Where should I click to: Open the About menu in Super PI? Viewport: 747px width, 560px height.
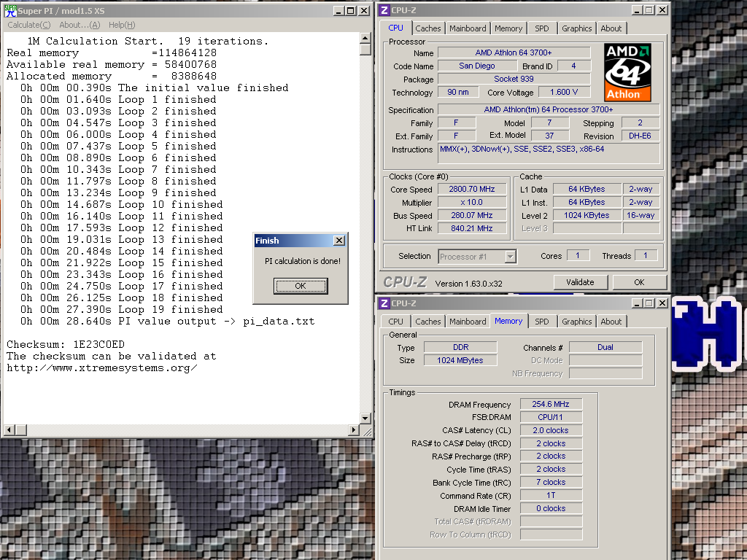(80, 25)
